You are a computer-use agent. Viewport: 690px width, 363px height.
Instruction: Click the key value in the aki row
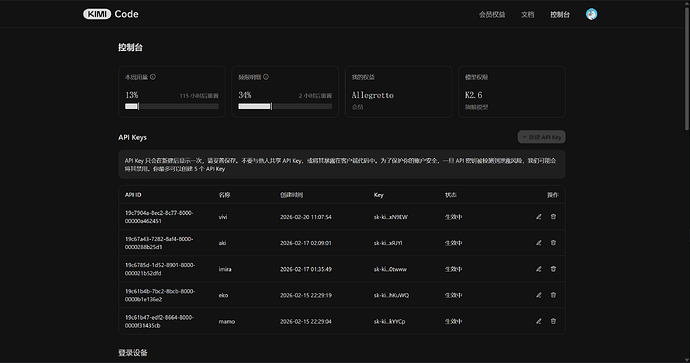coord(388,243)
